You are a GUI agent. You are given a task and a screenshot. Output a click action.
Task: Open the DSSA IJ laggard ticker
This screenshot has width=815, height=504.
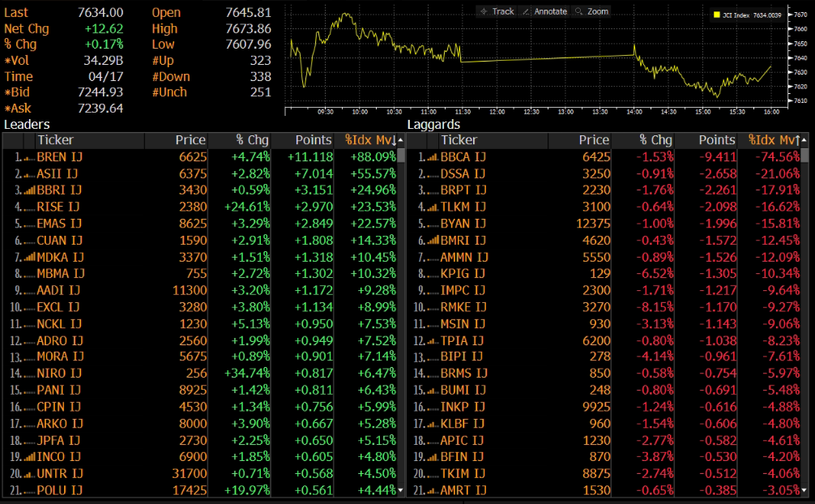click(x=463, y=173)
